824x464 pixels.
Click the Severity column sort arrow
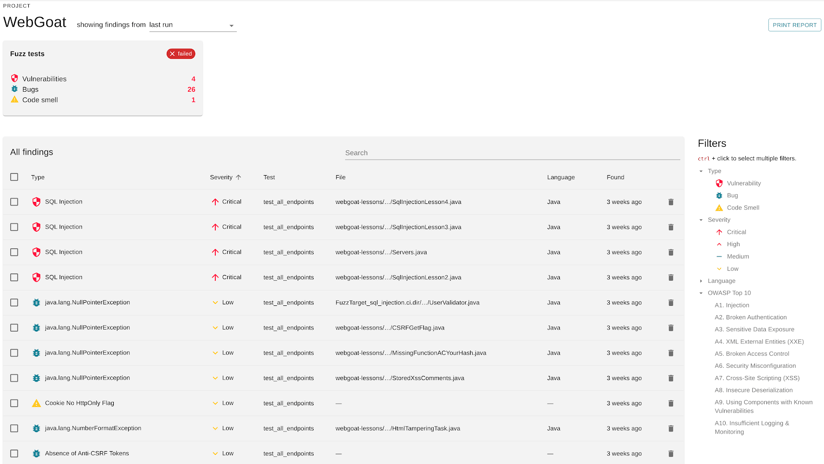coord(239,177)
